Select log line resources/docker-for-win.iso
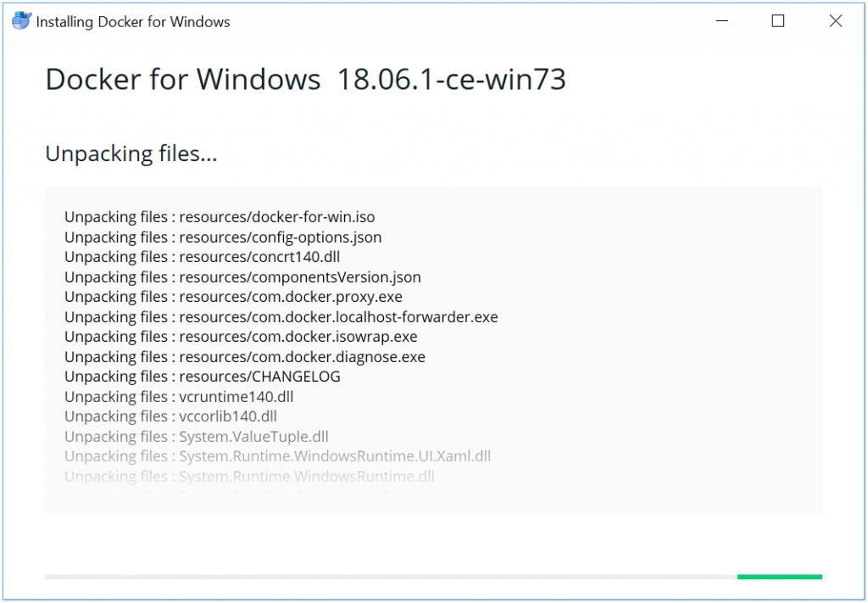The height and width of the screenshot is (603, 868). [x=220, y=217]
